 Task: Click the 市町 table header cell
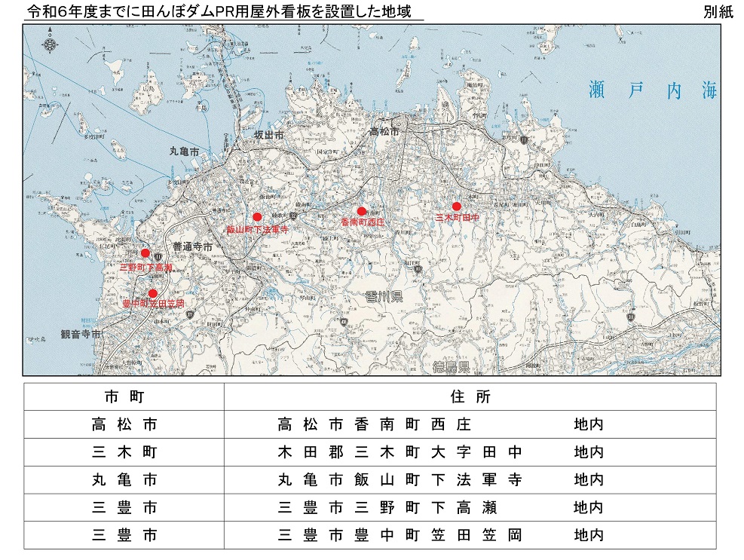(x=124, y=395)
